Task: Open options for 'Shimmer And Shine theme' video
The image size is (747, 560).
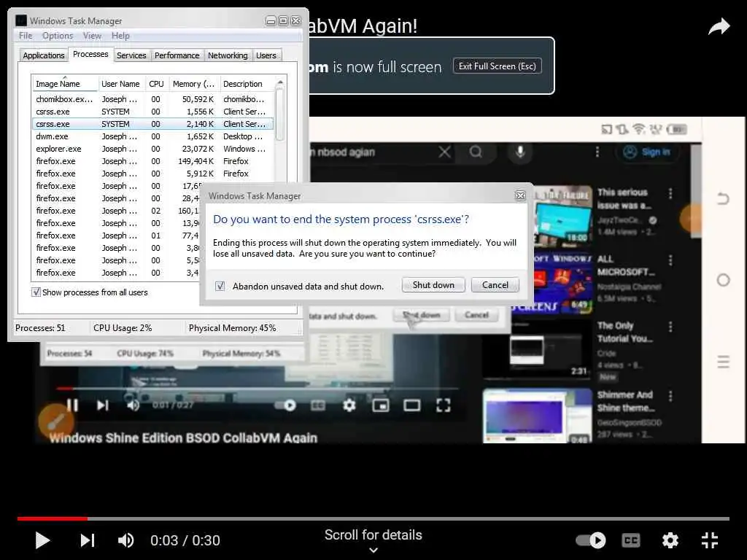Action: point(671,396)
